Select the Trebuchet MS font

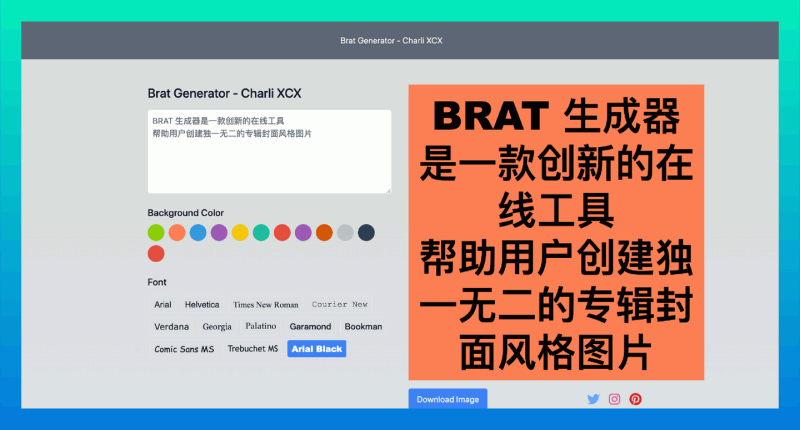click(x=253, y=349)
